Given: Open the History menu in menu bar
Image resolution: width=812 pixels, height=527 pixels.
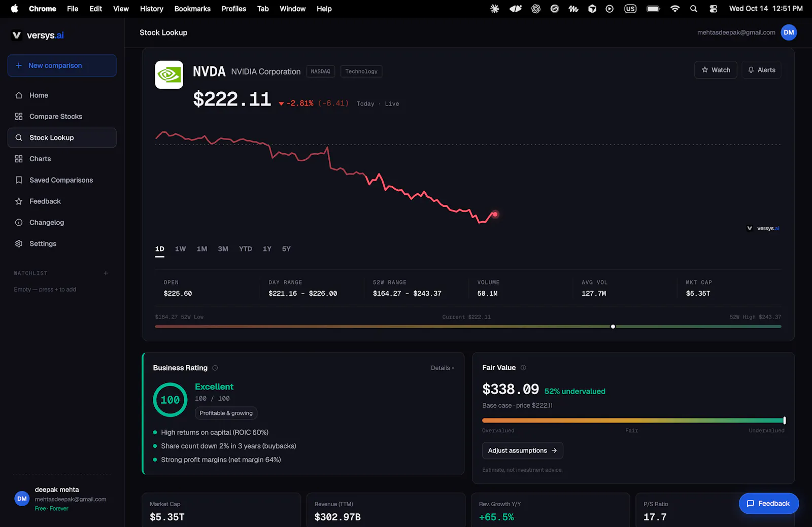Looking at the screenshot, I should pos(152,9).
